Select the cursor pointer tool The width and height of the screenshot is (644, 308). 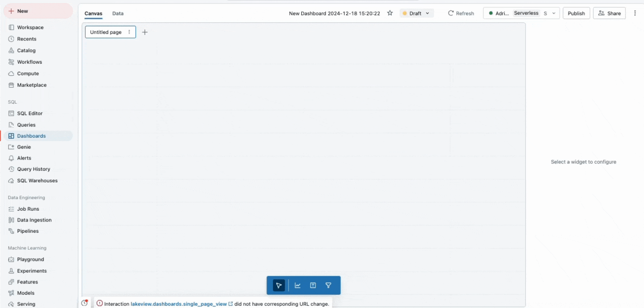[x=279, y=285]
